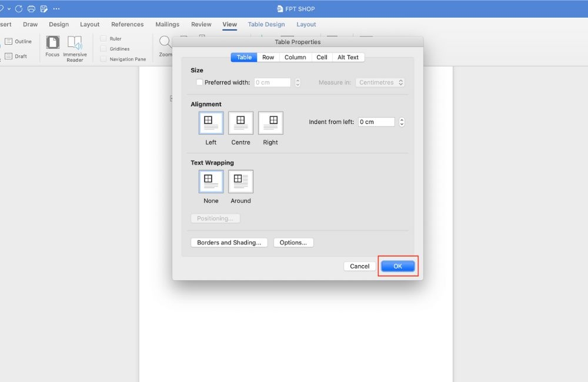
Task: Choose Centre alignment icon
Action: click(240, 123)
